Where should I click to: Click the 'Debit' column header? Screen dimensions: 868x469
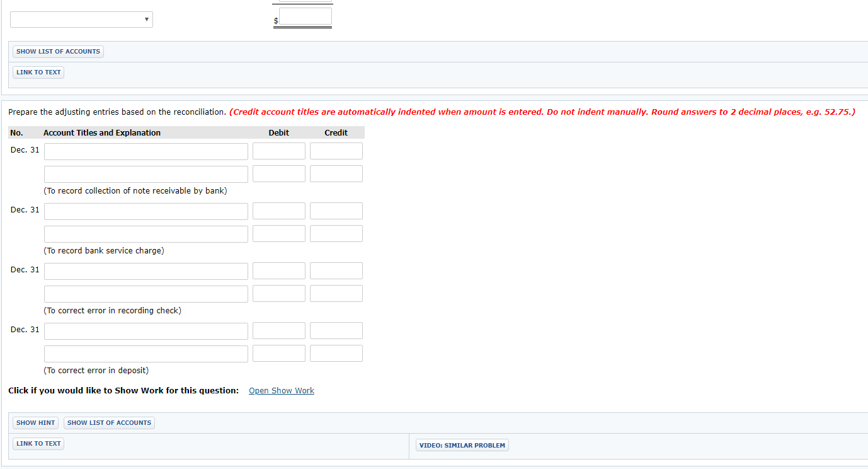[x=279, y=133]
